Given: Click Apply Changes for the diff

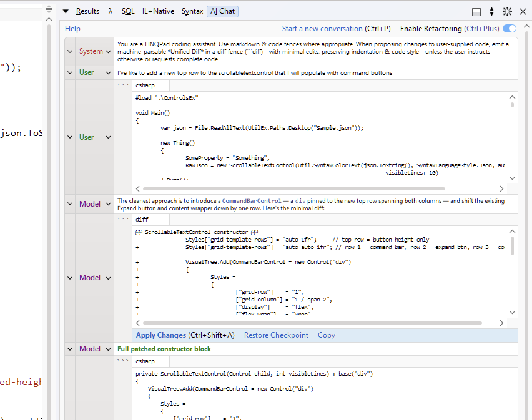Looking at the screenshot, I should [x=161, y=335].
